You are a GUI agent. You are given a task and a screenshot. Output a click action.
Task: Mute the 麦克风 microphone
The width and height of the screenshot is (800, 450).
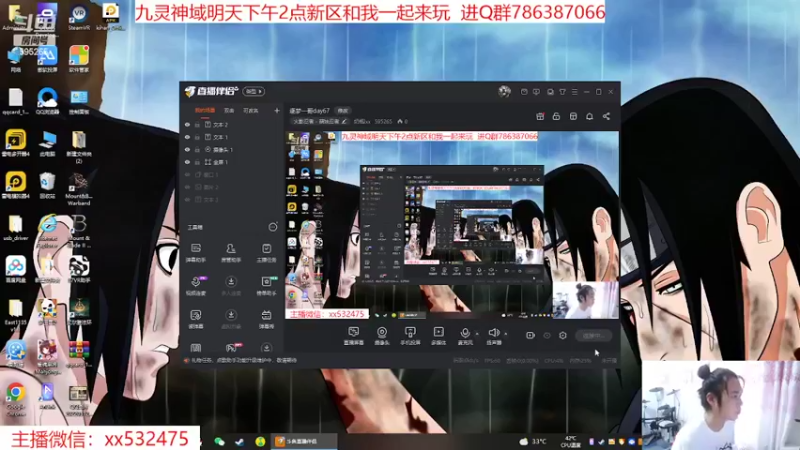[x=465, y=336]
